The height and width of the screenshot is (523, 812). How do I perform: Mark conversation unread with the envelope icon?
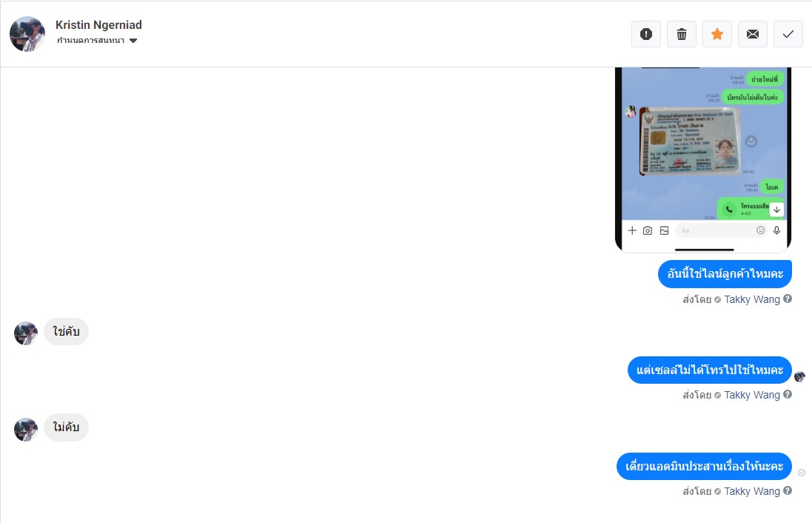point(753,34)
